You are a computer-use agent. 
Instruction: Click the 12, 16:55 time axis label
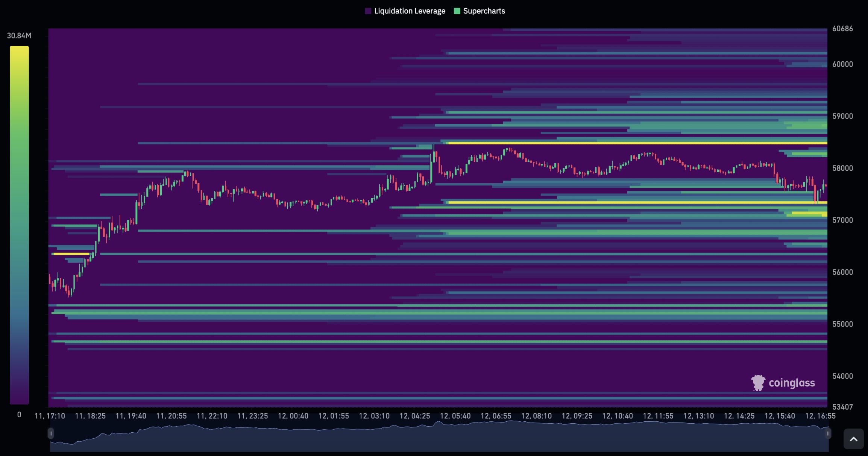(820, 416)
